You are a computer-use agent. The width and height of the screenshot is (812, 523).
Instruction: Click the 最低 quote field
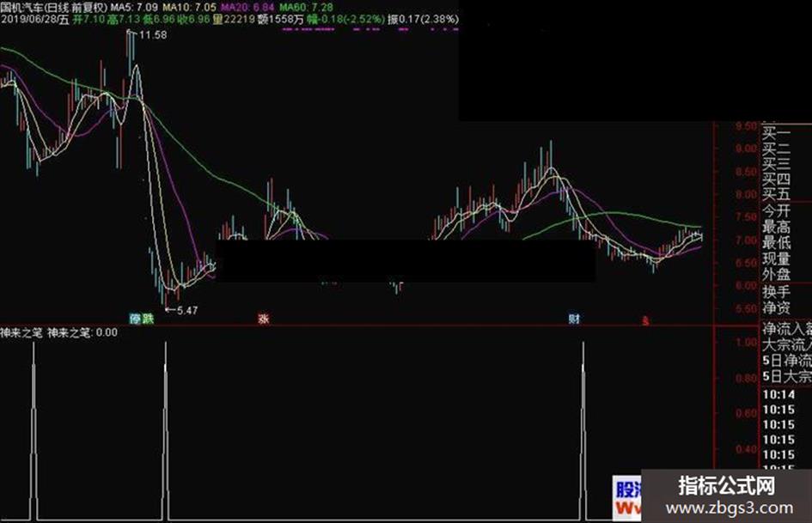coord(776,242)
